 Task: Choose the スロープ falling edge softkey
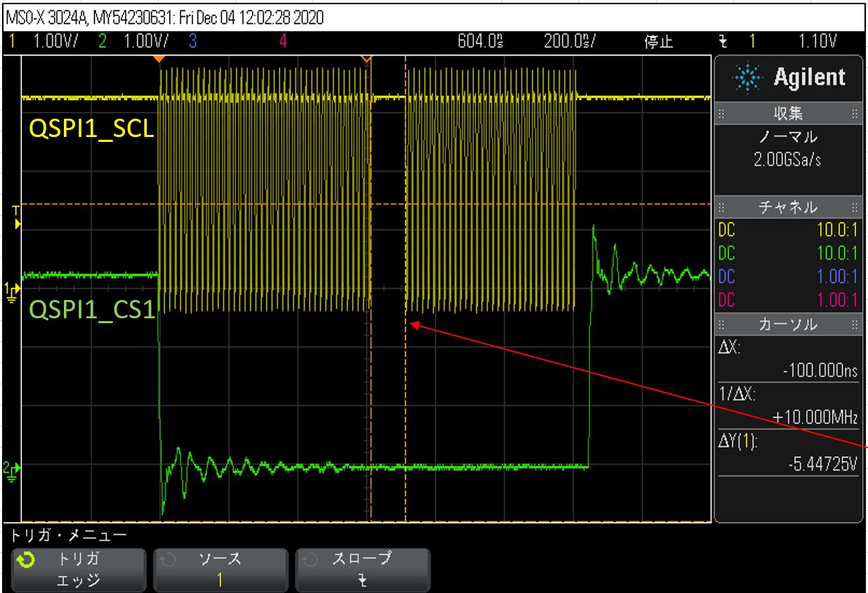point(362,570)
